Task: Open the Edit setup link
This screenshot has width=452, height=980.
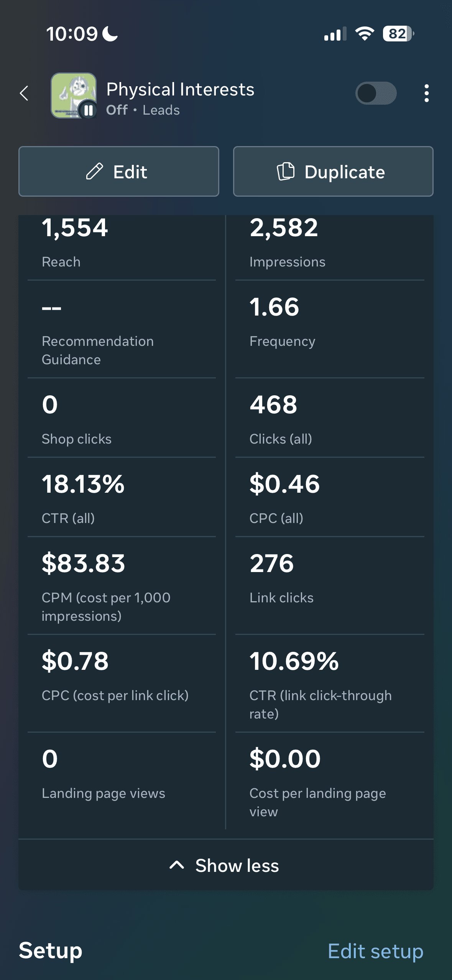Action: click(375, 951)
